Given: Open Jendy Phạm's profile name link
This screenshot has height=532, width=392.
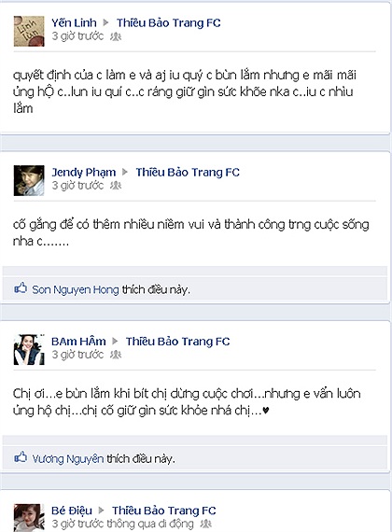Looking at the screenshot, I should pos(83,173).
